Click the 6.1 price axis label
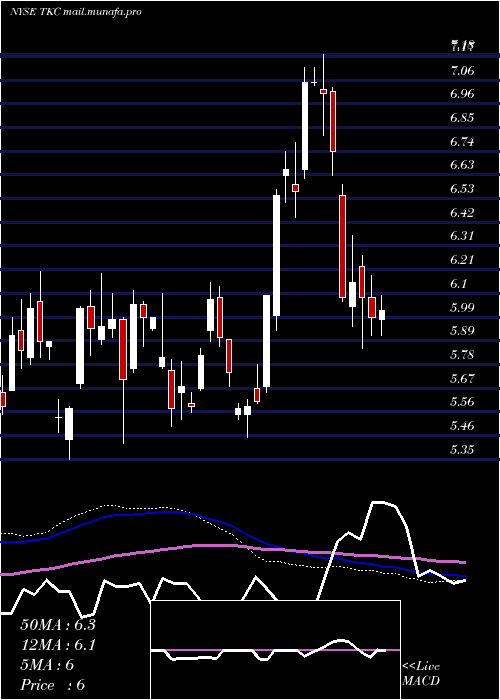500x700 pixels. [460, 283]
